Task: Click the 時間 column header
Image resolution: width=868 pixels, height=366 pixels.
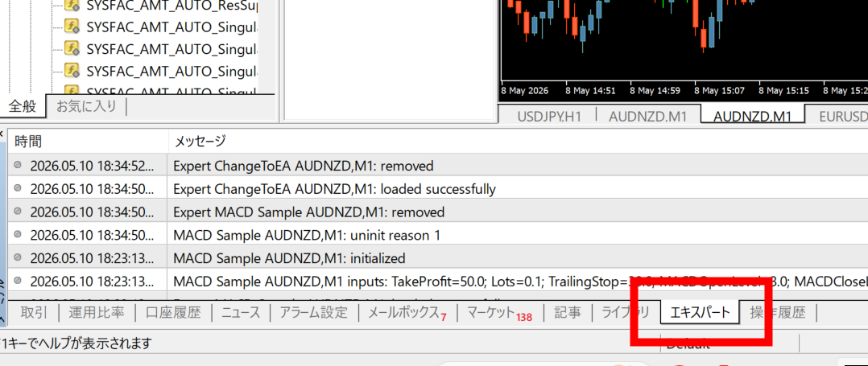Action: [88, 142]
